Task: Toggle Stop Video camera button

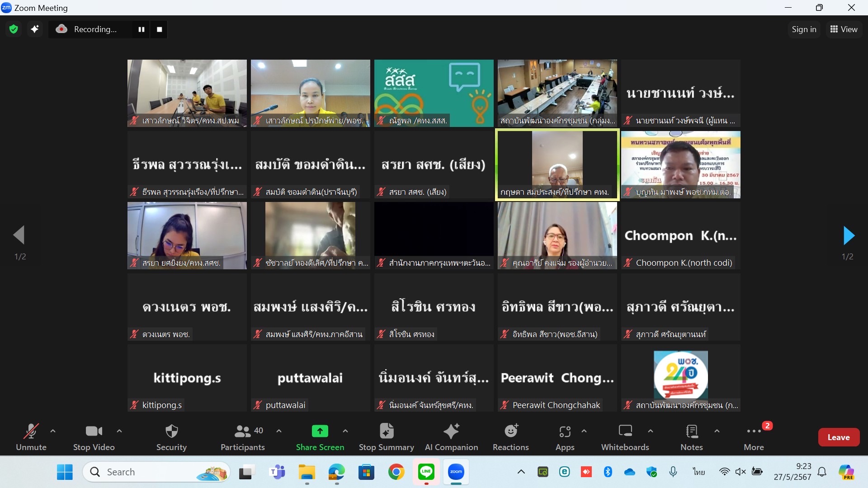Action: click(94, 432)
